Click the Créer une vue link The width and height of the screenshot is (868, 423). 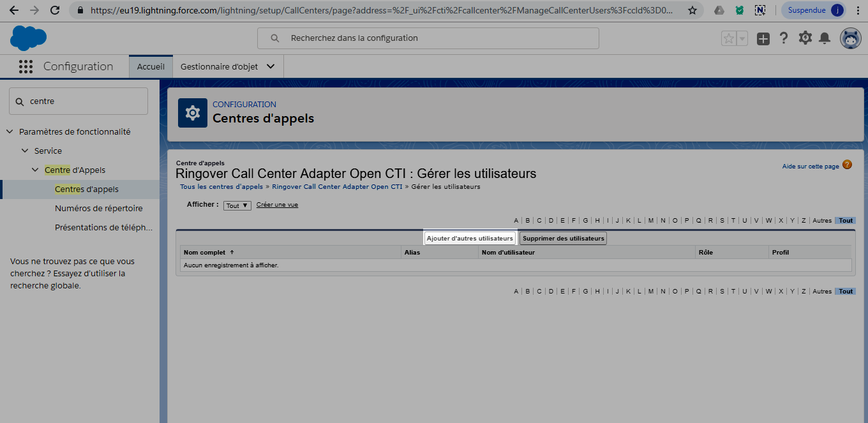(277, 205)
